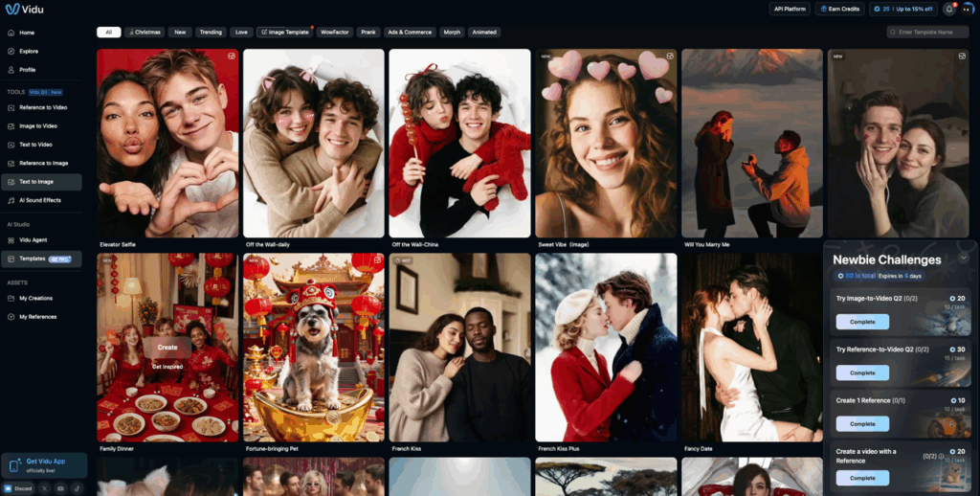
Task: Open the user avatar menu
Action: 969,9
